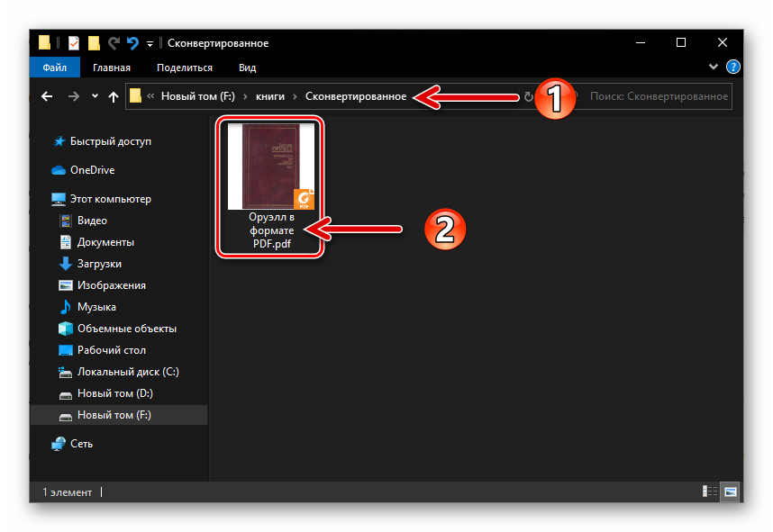Click the Properties icon in quick access toolbar
773x532 pixels.
[x=74, y=43]
